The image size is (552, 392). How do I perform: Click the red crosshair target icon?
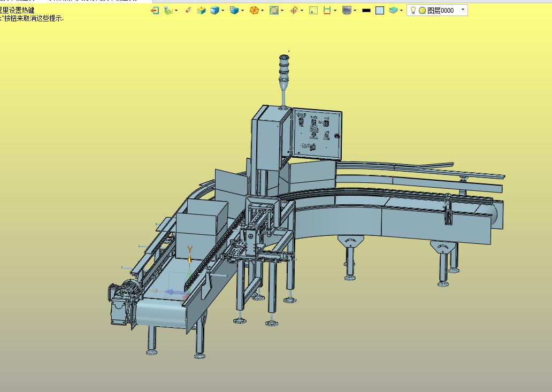point(294,10)
